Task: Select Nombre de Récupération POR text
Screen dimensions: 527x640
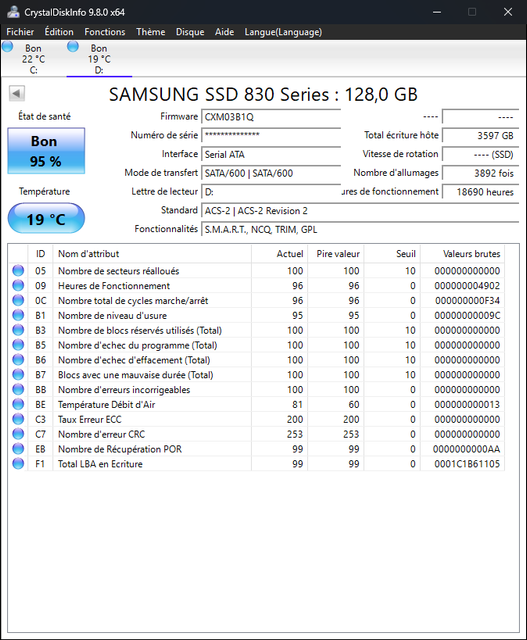Action: [x=120, y=449]
